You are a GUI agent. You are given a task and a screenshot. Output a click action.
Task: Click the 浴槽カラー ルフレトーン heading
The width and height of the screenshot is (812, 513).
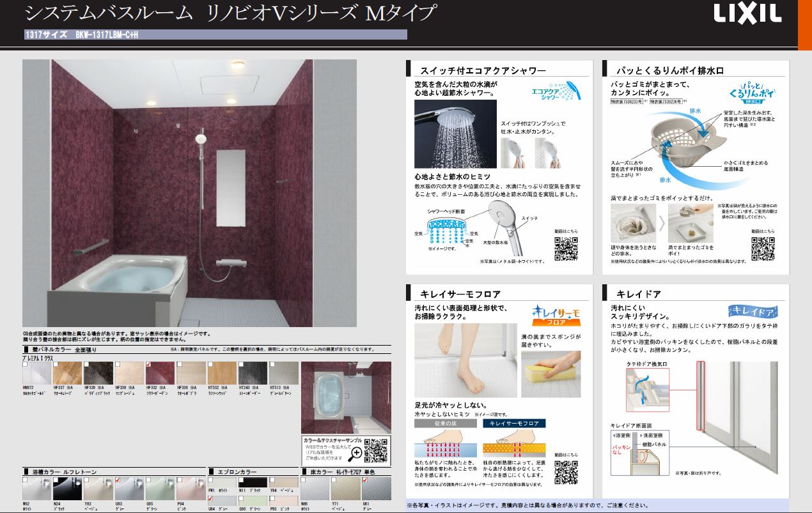(x=64, y=471)
